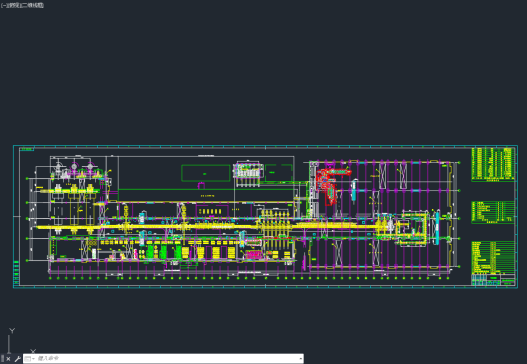
Task: Open the viewport controls [-] menu
Action: click(4, 5)
